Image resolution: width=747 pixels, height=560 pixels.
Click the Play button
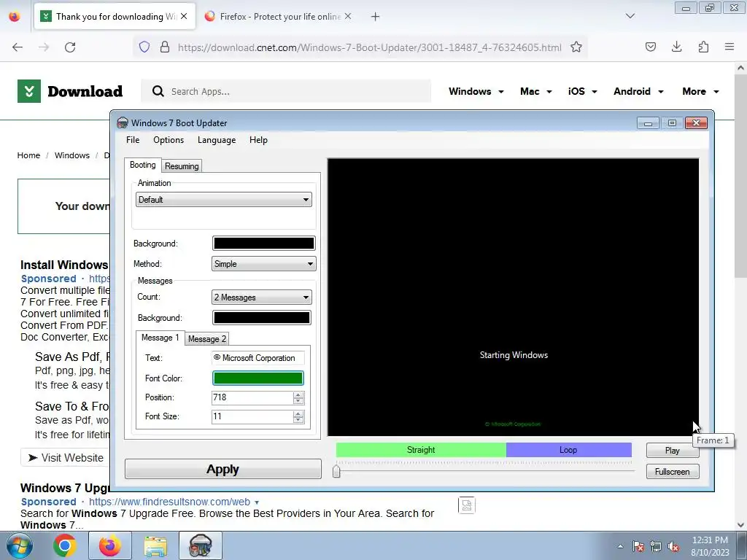tap(672, 451)
